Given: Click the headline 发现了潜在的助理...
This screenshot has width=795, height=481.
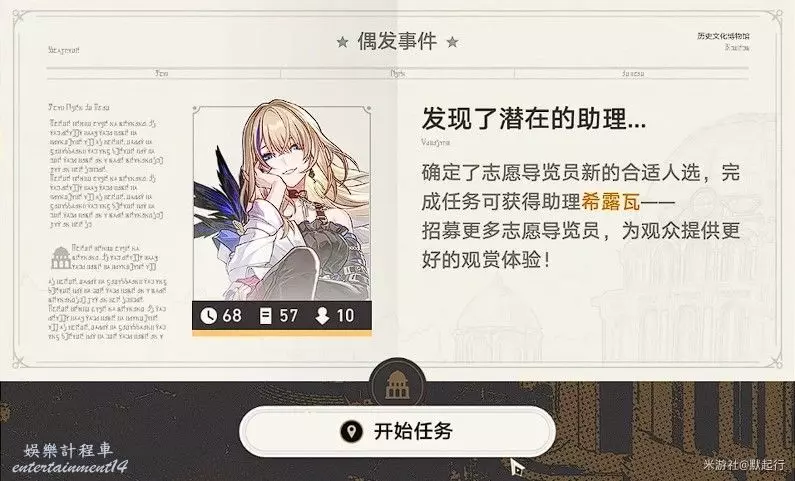Looking at the screenshot, I should pos(534,120).
